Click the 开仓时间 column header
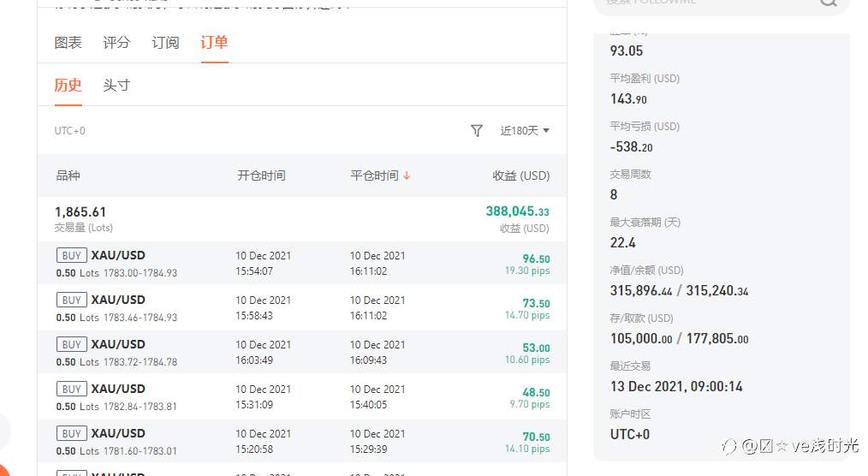The image size is (868, 476). pos(261,176)
